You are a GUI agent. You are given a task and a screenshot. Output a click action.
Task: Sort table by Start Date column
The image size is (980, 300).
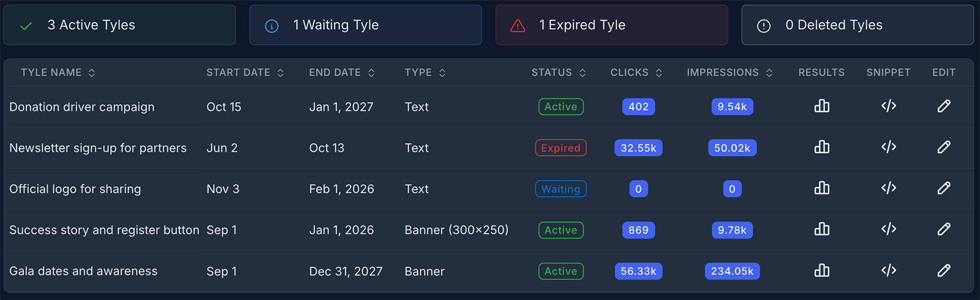click(x=280, y=73)
